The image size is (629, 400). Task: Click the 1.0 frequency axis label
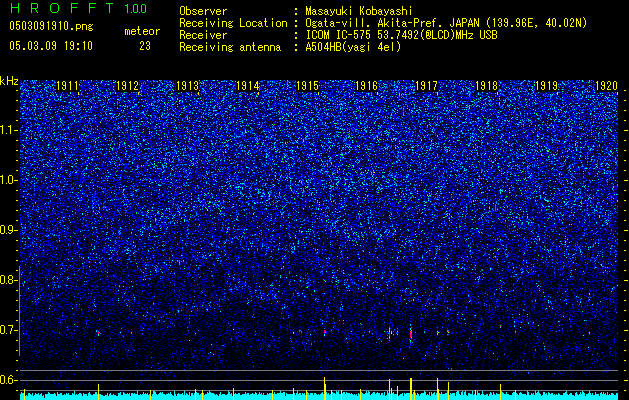8,180
